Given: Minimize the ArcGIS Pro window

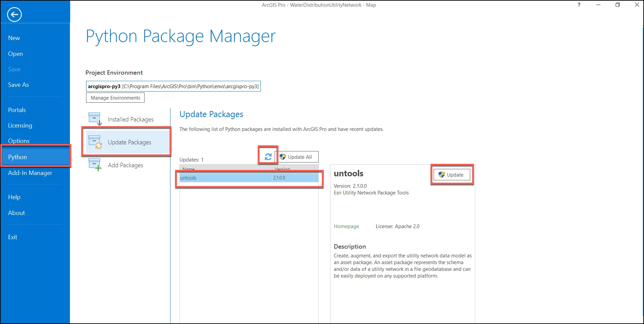Looking at the screenshot, I should [598, 5].
